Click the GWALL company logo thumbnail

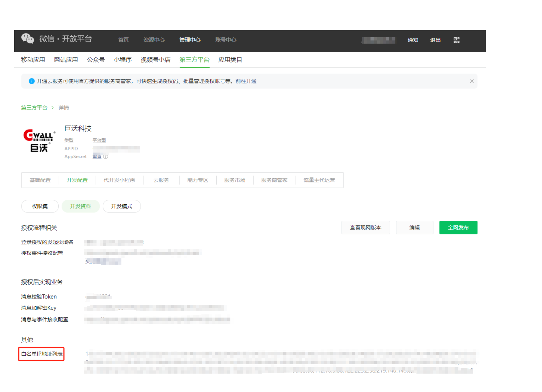[39, 141]
